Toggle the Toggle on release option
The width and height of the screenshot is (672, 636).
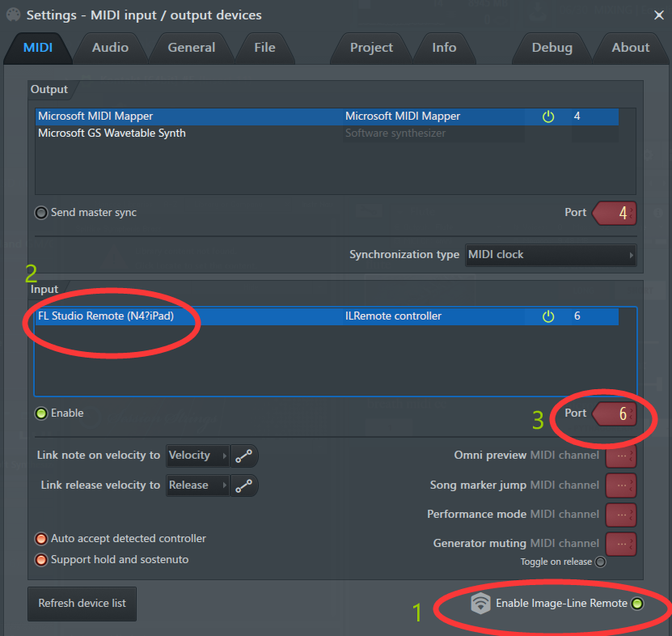tap(601, 562)
